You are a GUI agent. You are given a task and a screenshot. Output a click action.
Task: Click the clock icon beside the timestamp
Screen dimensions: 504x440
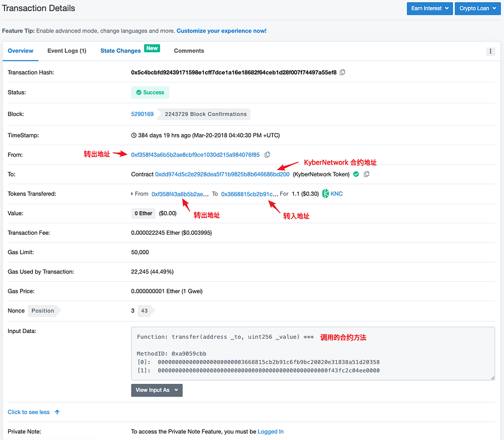tap(135, 135)
